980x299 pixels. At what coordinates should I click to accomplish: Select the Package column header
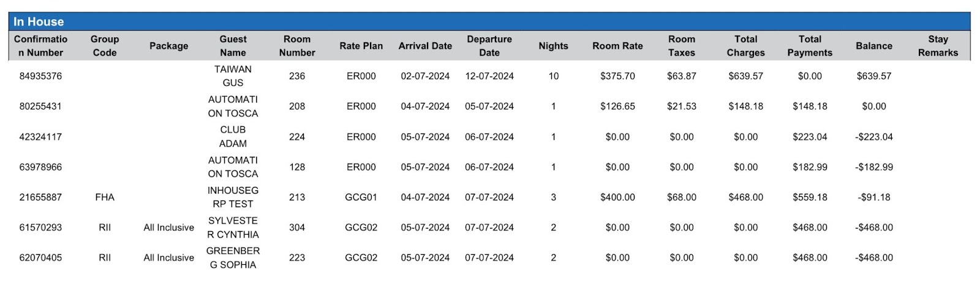168,46
